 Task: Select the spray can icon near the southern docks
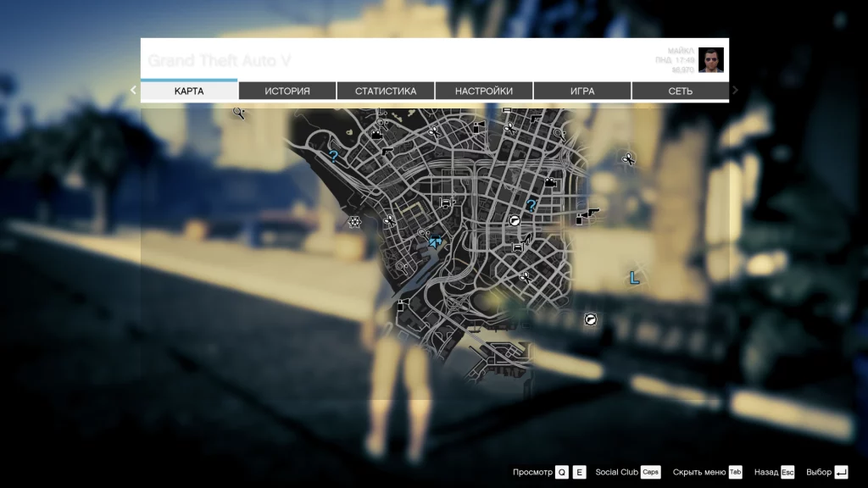click(x=403, y=304)
